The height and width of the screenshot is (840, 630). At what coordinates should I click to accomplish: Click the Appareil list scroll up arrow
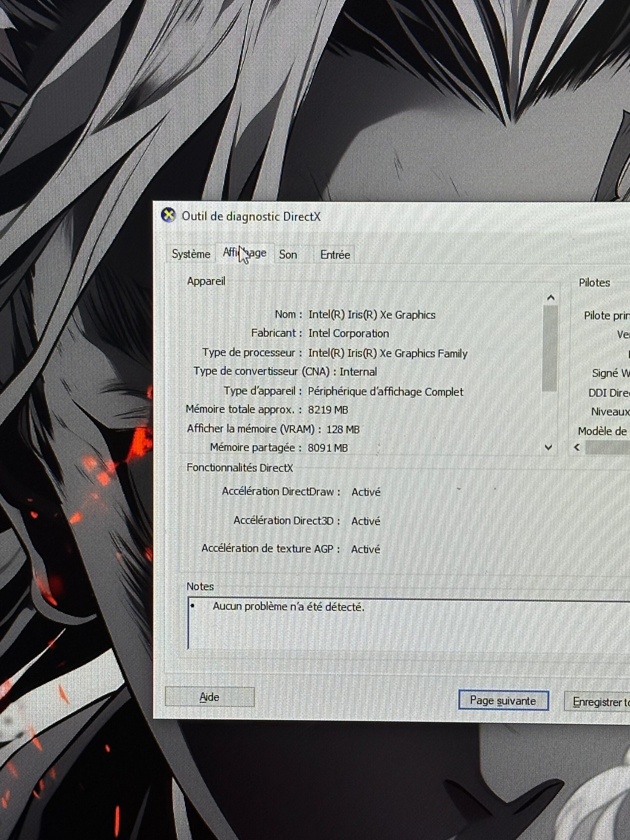[x=551, y=298]
